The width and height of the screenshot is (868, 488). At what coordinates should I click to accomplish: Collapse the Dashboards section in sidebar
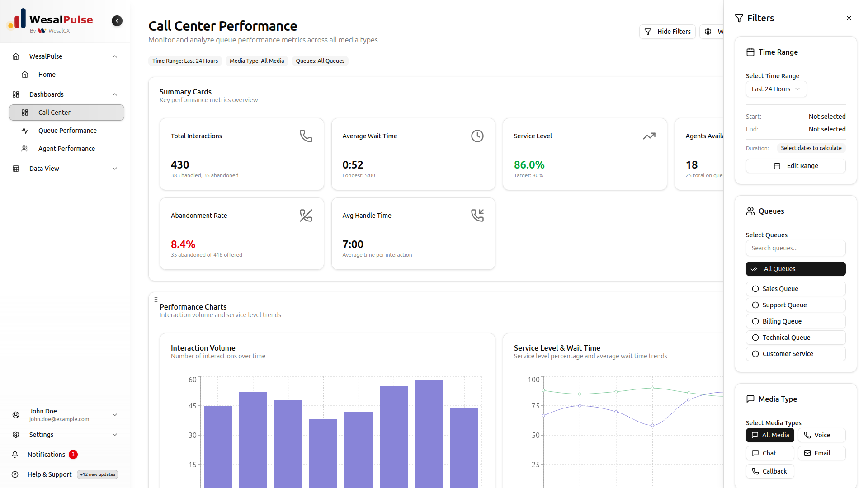[114, 94]
